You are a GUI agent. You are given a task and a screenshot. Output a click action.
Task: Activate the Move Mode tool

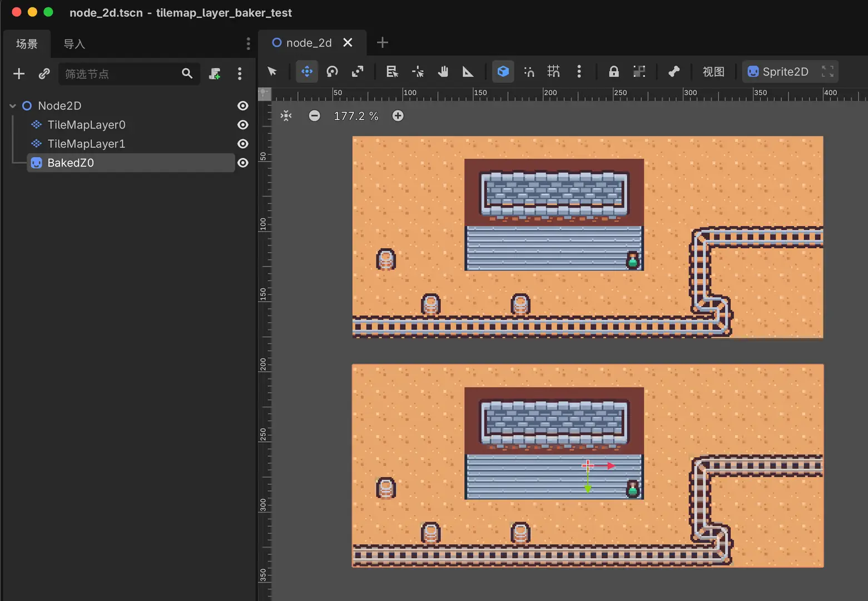[307, 71]
